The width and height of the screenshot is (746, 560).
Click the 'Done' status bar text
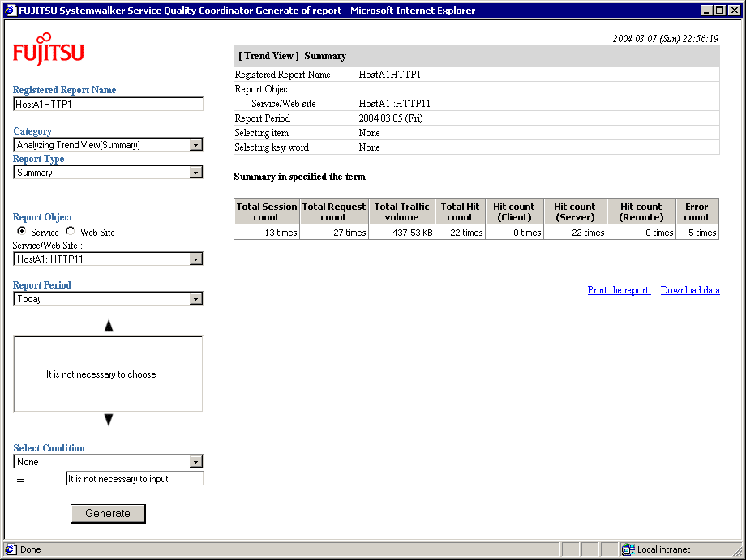(31, 549)
